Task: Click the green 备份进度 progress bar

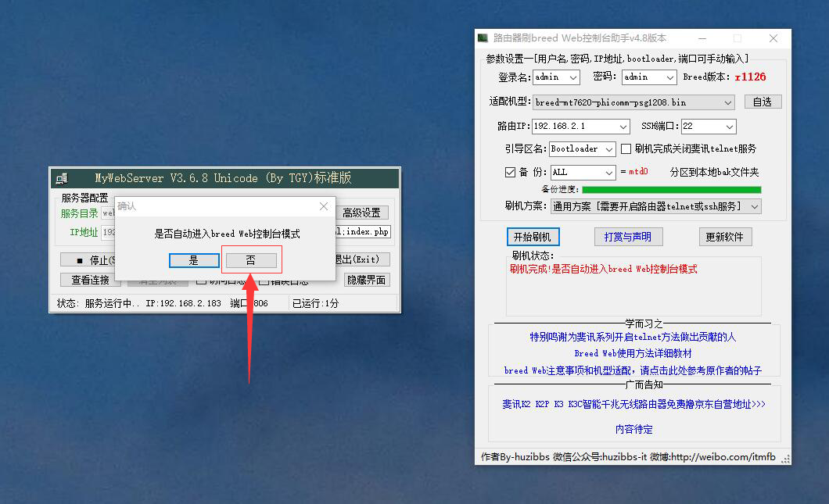Action: pos(673,189)
